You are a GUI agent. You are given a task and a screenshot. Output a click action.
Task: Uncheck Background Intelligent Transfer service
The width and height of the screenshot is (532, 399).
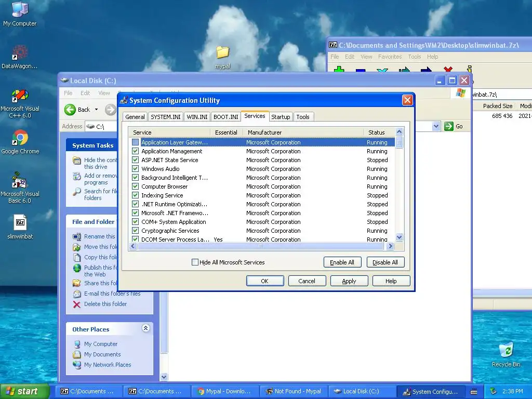pyautogui.click(x=136, y=178)
